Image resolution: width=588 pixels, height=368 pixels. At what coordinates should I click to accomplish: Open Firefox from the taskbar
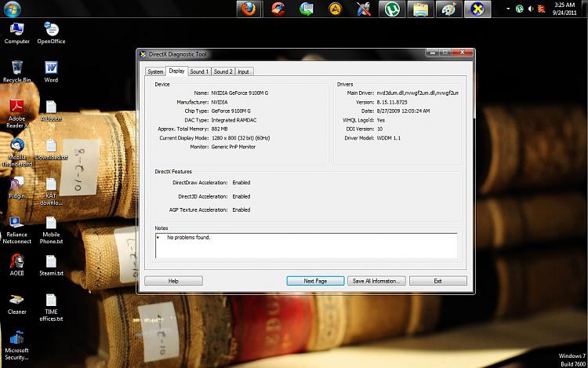pos(249,9)
